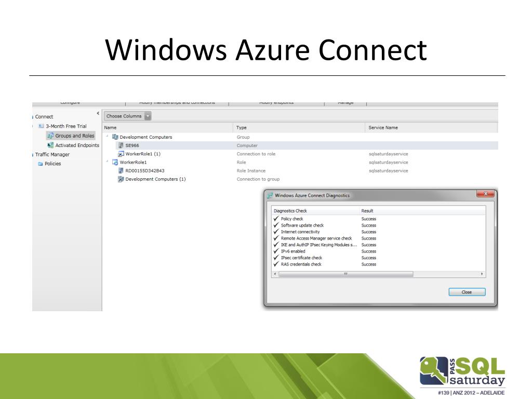Screen dimensions: 532x399
Task: Click the IPv6 enabled checkmark icon
Action: coord(276,251)
